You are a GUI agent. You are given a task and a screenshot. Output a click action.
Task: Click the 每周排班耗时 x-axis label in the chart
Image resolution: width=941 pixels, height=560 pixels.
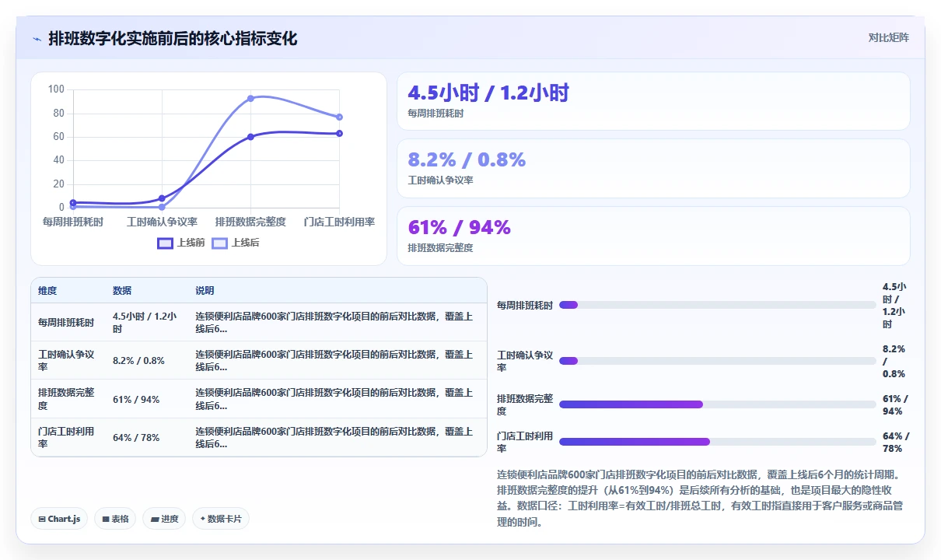click(73, 222)
